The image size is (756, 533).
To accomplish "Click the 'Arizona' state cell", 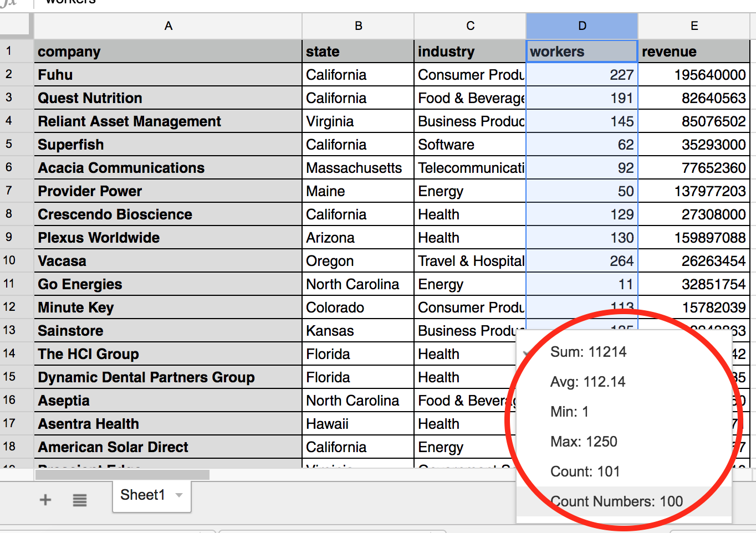I will [x=359, y=238].
